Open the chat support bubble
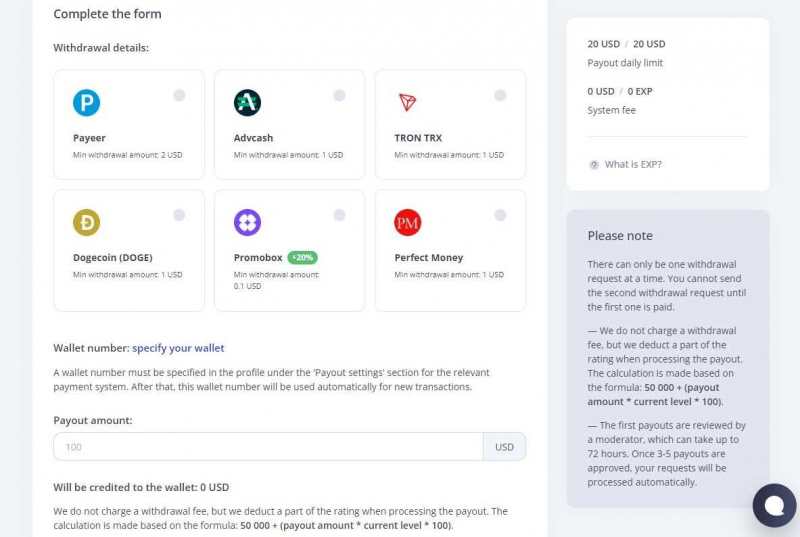The height and width of the screenshot is (537, 800). click(x=774, y=505)
